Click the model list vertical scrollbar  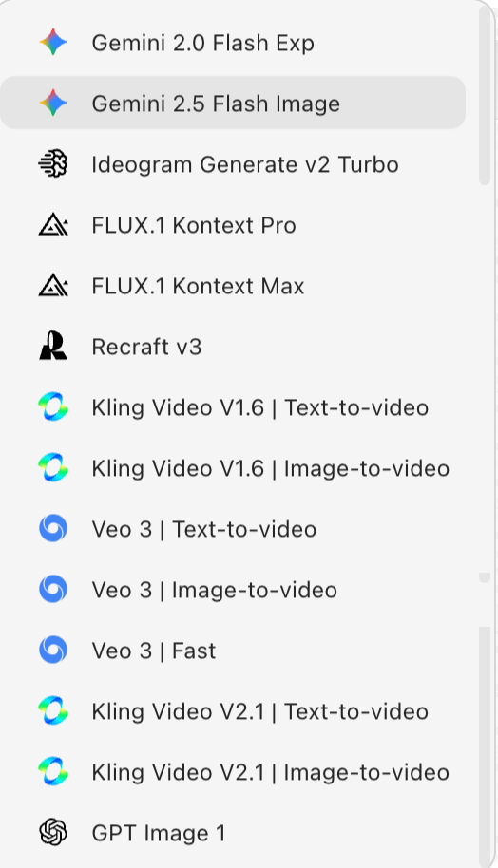[x=485, y=94]
